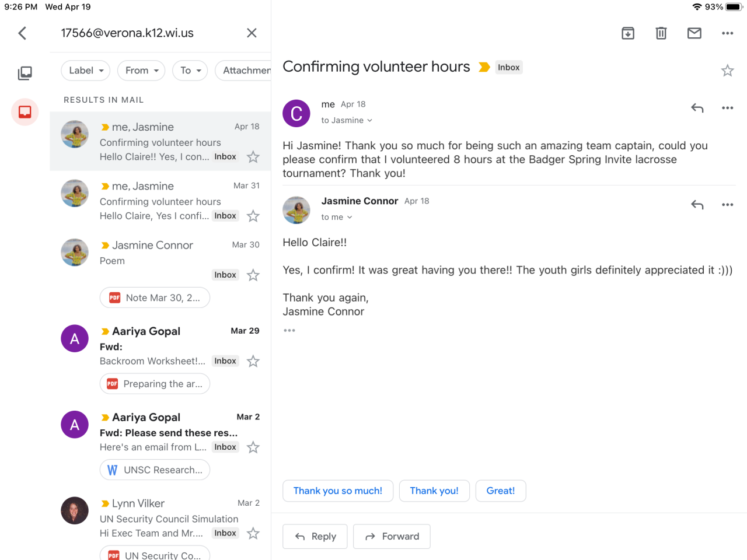
Task: Open the more options menu beside Jasmine Connor's message
Action: [727, 205]
